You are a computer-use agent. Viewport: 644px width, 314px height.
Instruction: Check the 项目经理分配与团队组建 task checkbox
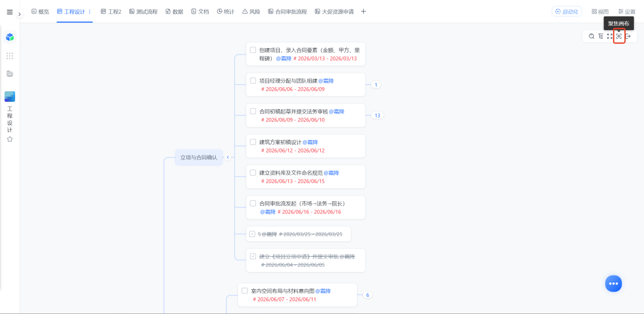click(x=253, y=80)
